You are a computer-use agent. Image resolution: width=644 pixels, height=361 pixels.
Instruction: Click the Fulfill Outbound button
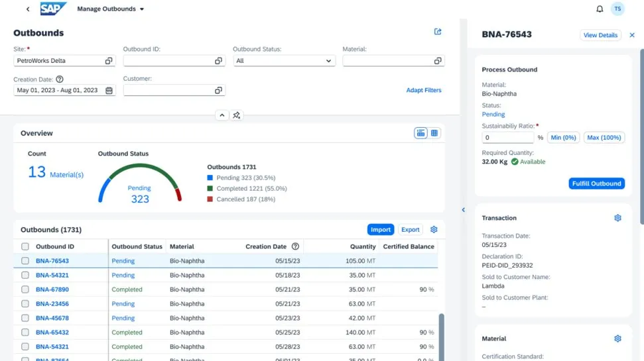[x=596, y=183]
